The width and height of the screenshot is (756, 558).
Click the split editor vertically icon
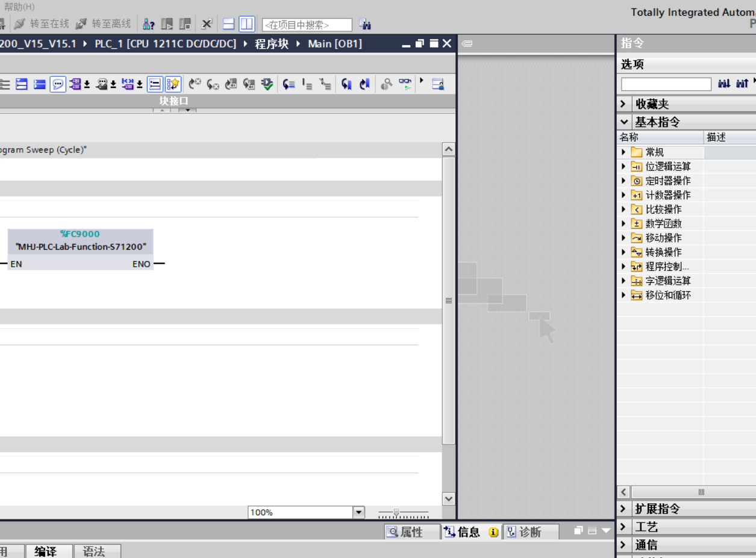point(246,24)
